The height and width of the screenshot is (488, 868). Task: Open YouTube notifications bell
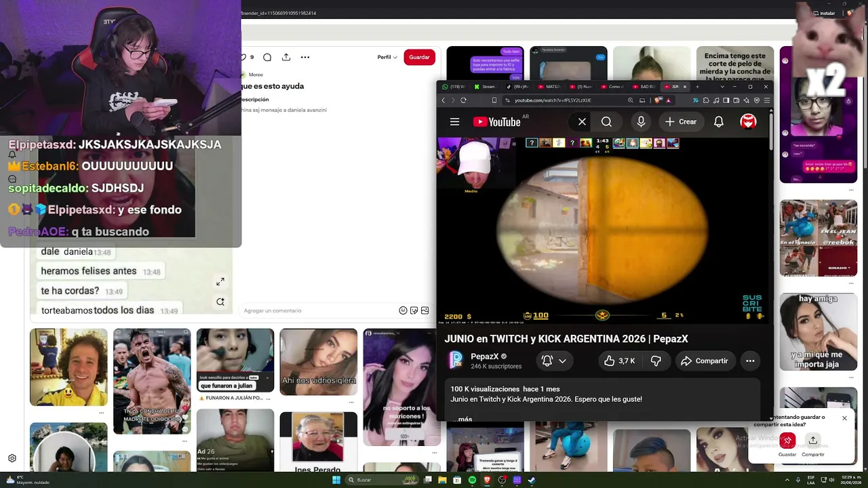(718, 122)
